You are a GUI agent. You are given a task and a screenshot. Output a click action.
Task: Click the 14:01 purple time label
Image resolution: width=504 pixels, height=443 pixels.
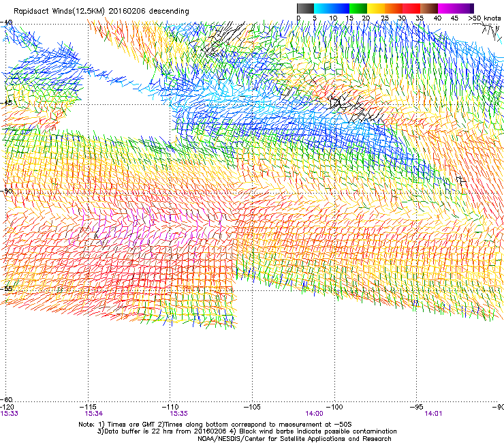(433, 414)
